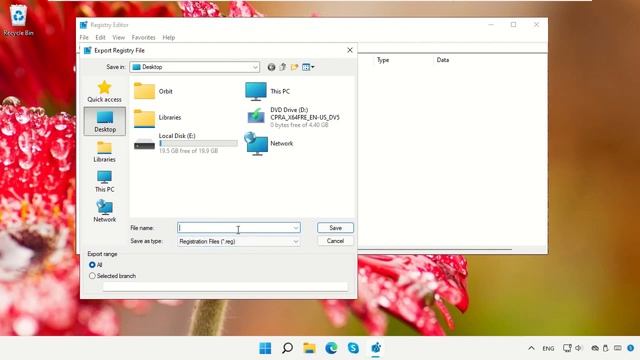
Task: Click the horizontal scrollbar in Registry Editor
Action: tap(435, 249)
